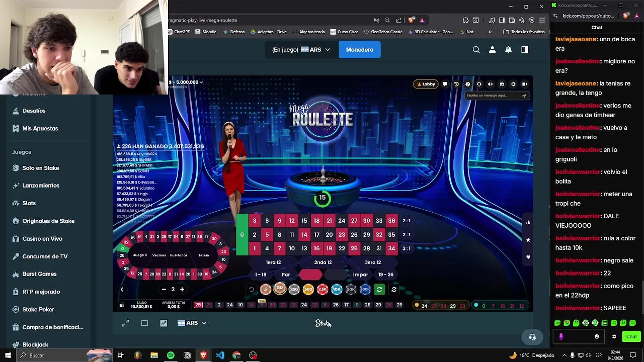This screenshot has width=644, height=362.
Task: Click the green repeat bet button
Action: click(x=379, y=290)
